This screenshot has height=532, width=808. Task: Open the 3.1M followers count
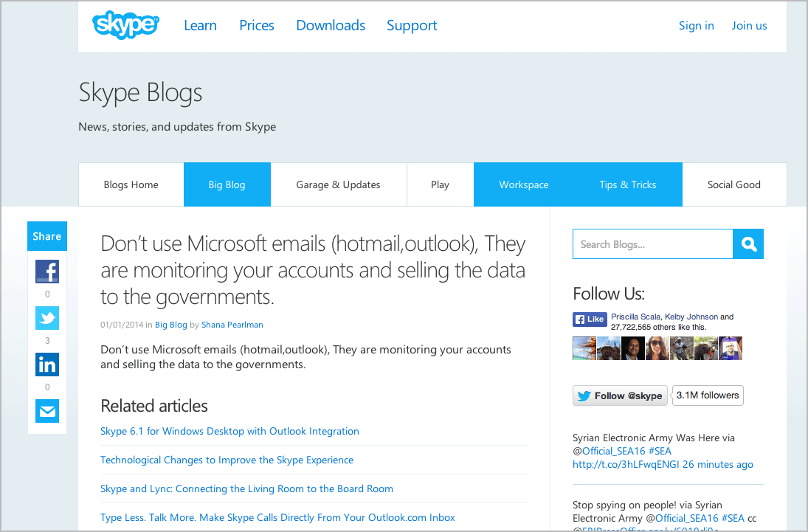pyautogui.click(x=708, y=395)
